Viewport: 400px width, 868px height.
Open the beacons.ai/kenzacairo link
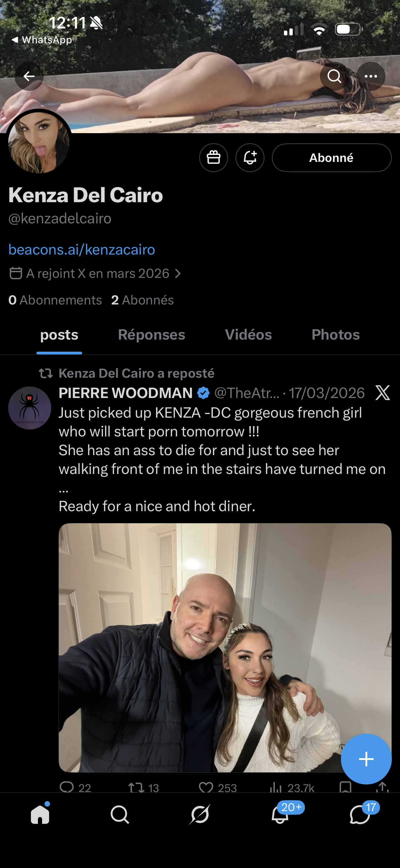tap(82, 250)
